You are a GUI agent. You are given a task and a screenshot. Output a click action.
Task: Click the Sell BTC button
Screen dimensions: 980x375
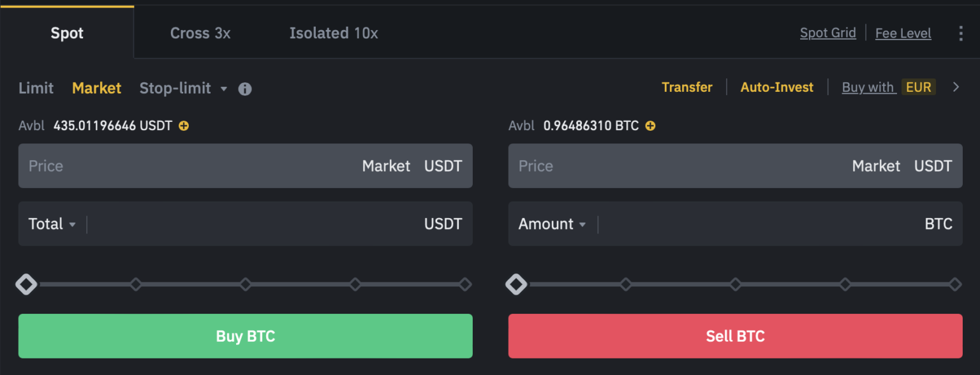735,336
